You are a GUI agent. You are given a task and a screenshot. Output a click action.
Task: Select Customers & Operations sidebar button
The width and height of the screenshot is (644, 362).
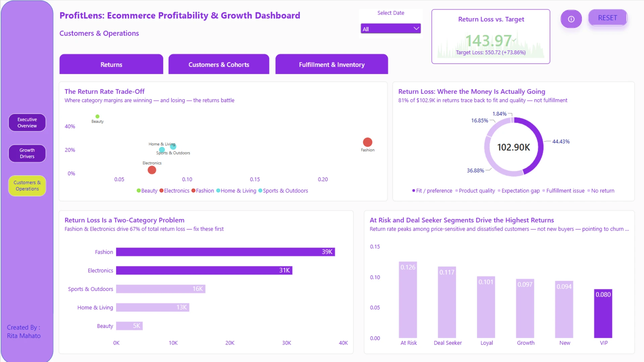(x=27, y=186)
